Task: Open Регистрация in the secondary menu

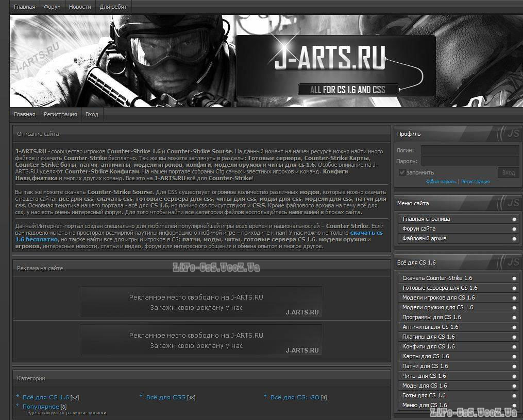Action: pyautogui.click(x=60, y=114)
